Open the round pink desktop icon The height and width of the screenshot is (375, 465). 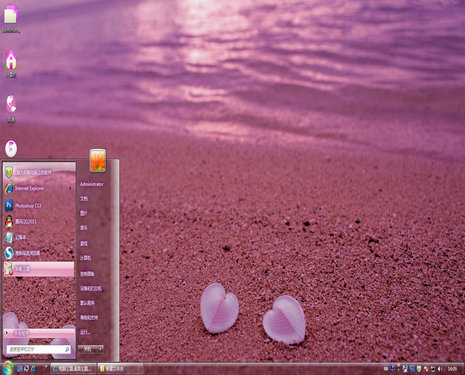click(11, 149)
